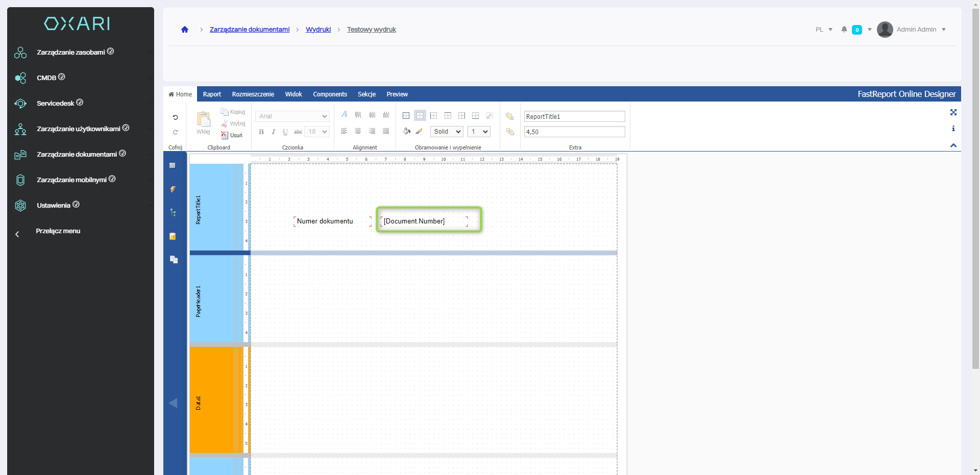This screenshot has height=475, width=980.
Task: Open the Properties panel icon in side strip
Action: point(173,166)
